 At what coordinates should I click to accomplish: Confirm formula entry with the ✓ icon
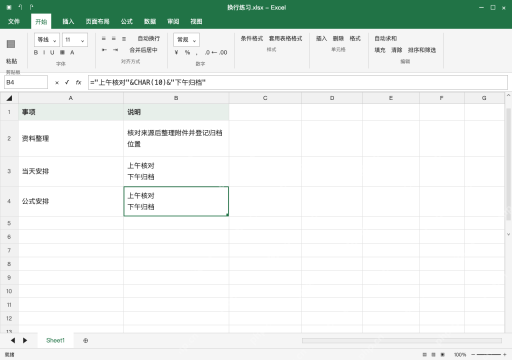[x=67, y=82]
